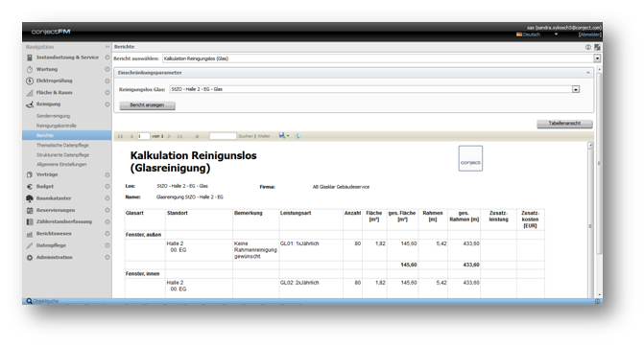Click the Datenpflege pencil icon
The image size is (644, 346).
click(x=30, y=245)
